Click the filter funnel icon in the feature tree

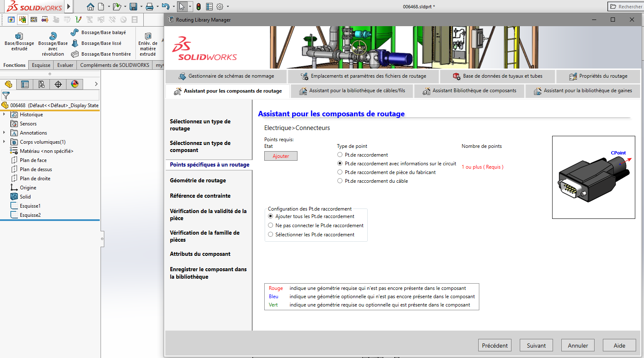(6, 96)
